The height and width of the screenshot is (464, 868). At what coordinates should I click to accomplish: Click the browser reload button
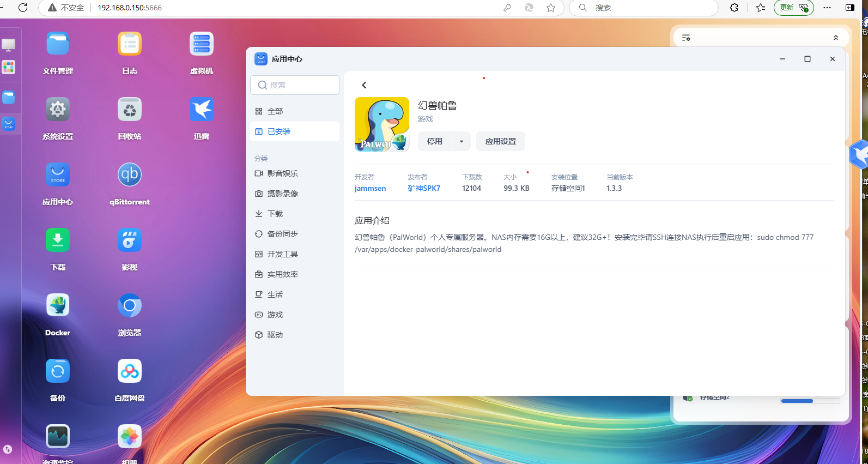23,8
